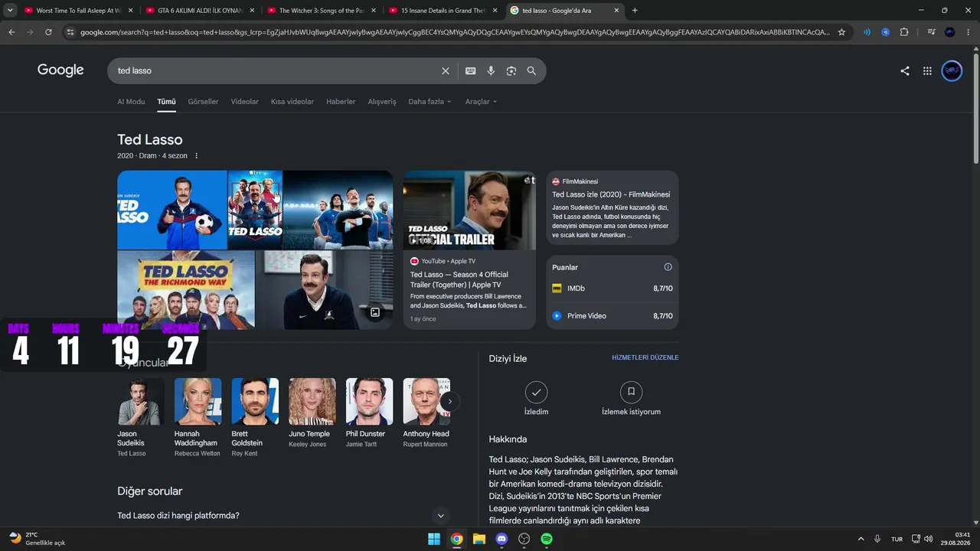
Task: Open the Prime Video rating row
Action: click(612, 316)
